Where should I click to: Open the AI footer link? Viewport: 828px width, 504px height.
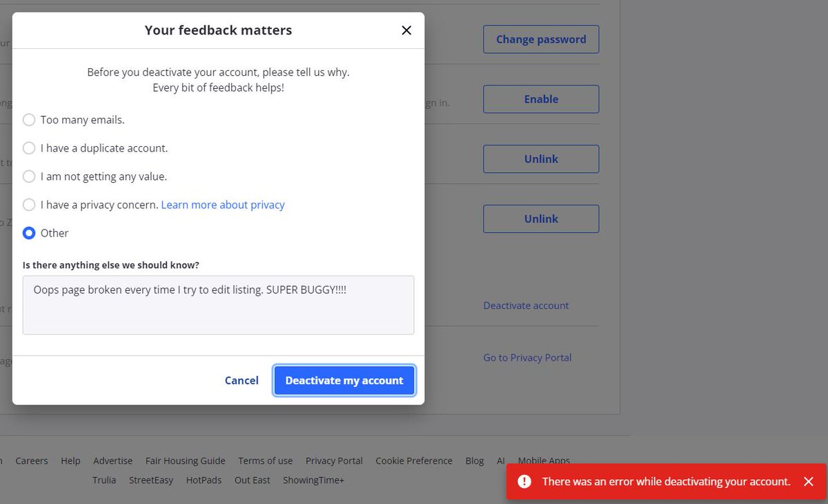[x=501, y=461]
